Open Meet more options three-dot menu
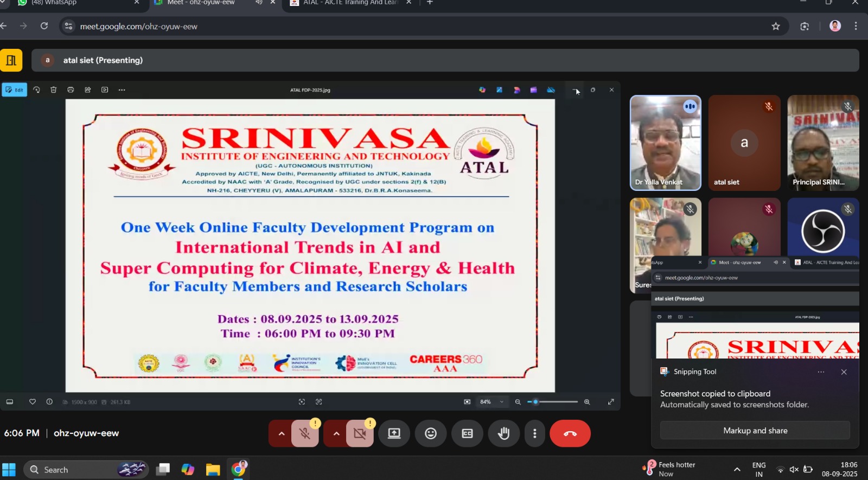The height and width of the screenshot is (480, 868). 535,433
